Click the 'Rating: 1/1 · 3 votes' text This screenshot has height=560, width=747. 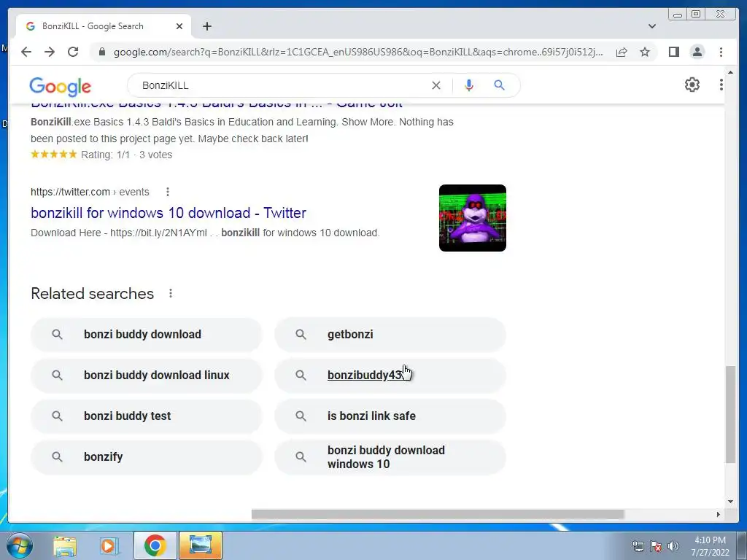click(126, 155)
